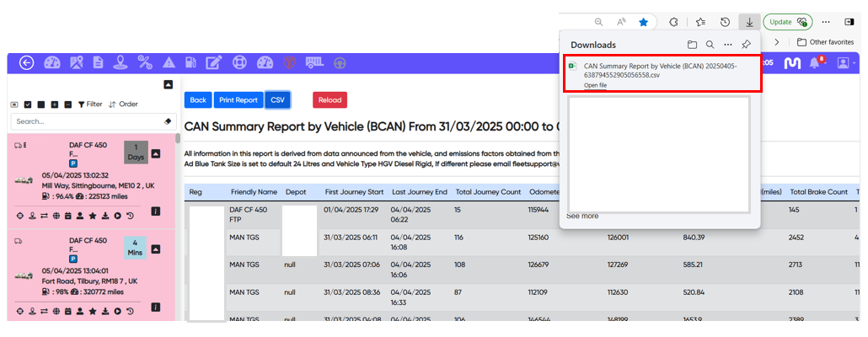Viewport: 868px width, 337px height.
Task: Click info icon on first DAF CF 450 card
Action: pyautogui.click(x=155, y=211)
